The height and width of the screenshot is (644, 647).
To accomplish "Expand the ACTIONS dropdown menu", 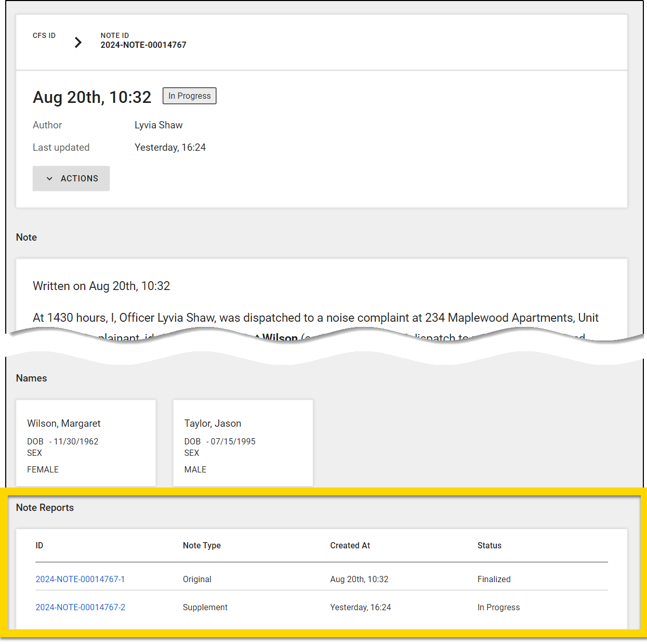I will click(71, 178).
